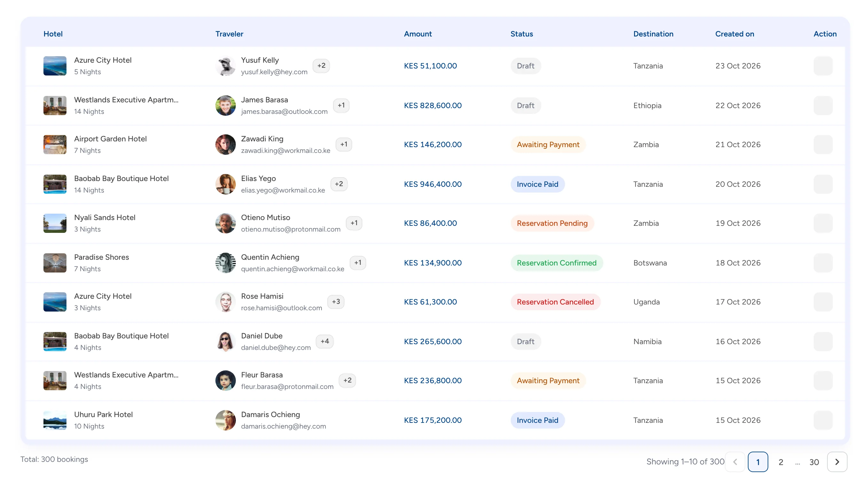Expand +2 extra travelers for Yusuf Kelly

pyautogui.click(x=321, y=66)
